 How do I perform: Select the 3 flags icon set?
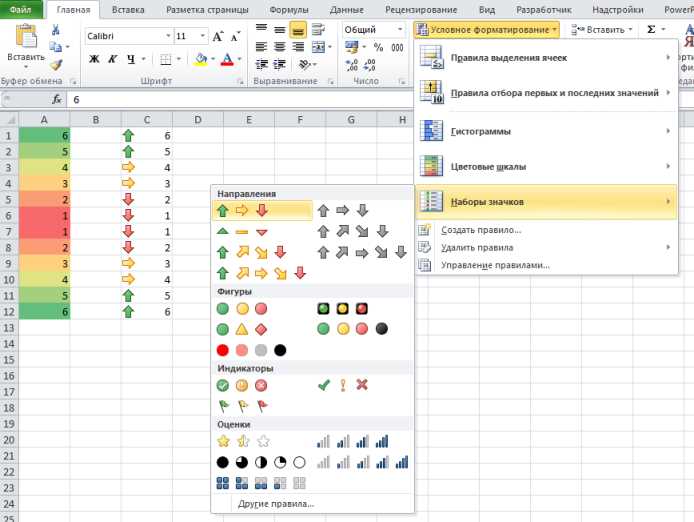point(242,406)
